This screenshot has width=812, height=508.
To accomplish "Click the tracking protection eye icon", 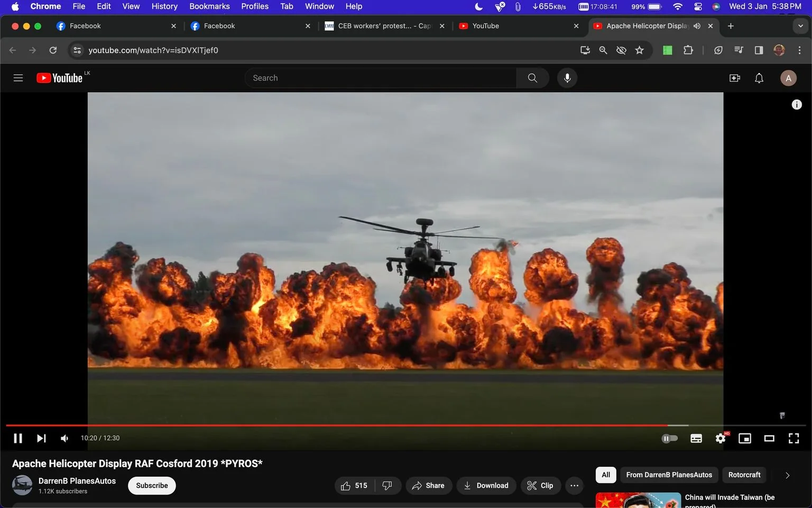I will click(621, 50).
